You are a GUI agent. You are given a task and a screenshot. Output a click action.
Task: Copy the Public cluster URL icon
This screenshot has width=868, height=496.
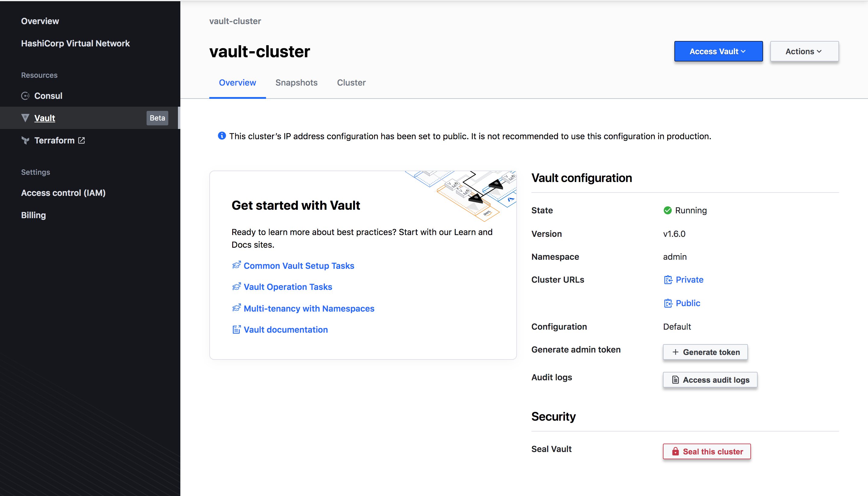668,303
